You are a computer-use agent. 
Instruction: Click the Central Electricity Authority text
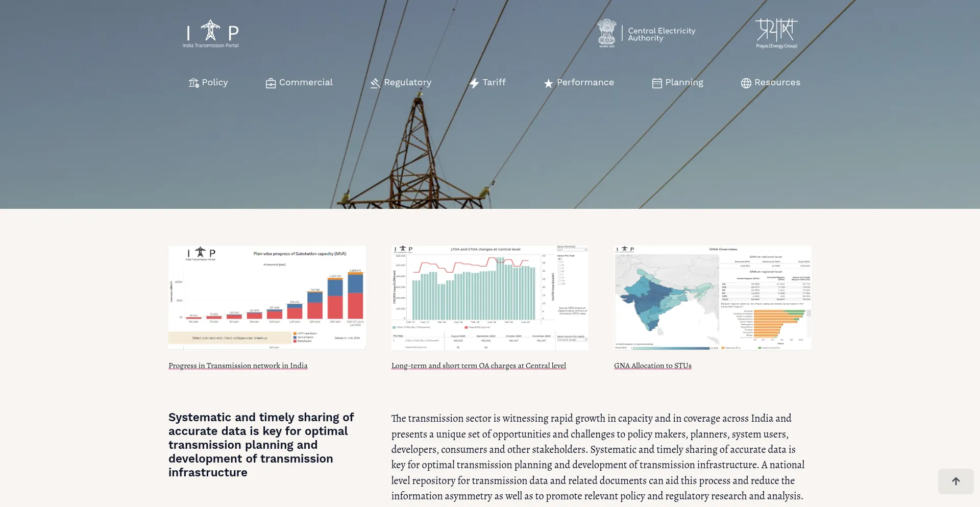tap(661, 34)
